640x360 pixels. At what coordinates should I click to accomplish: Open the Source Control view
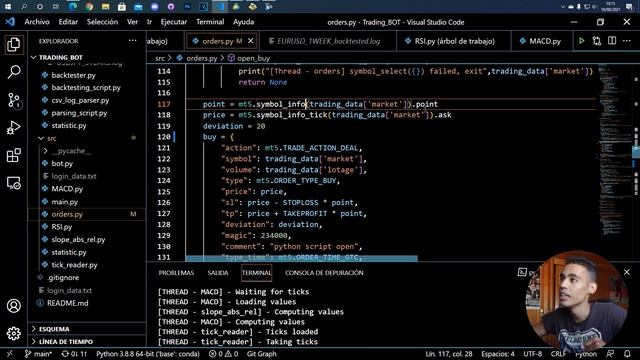pos(13,100)
